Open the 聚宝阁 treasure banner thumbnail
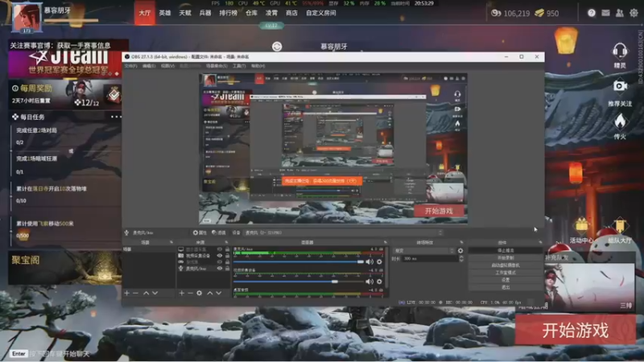The image size is (644, 362). tap(64, 268)
